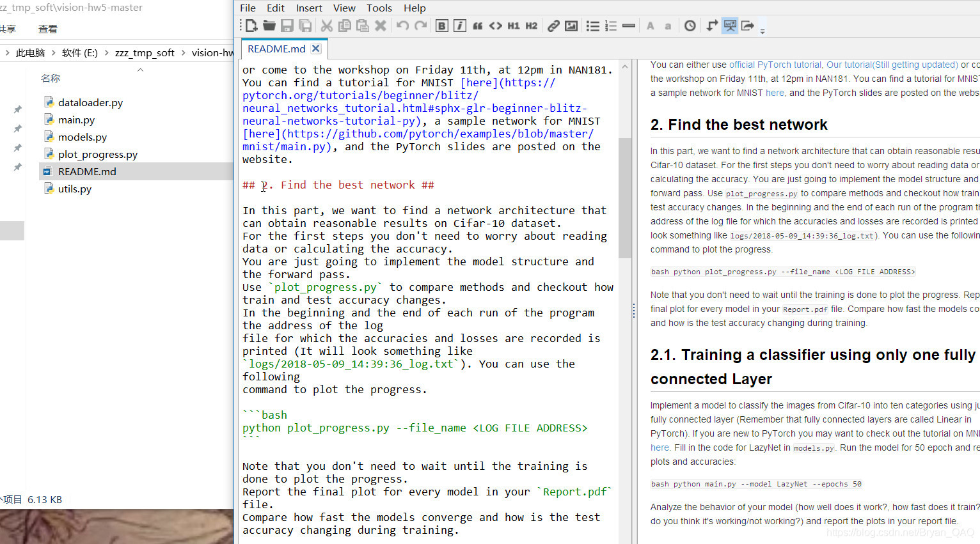Apply Italic formatting

pyautogui.click(x=460, y=26)
